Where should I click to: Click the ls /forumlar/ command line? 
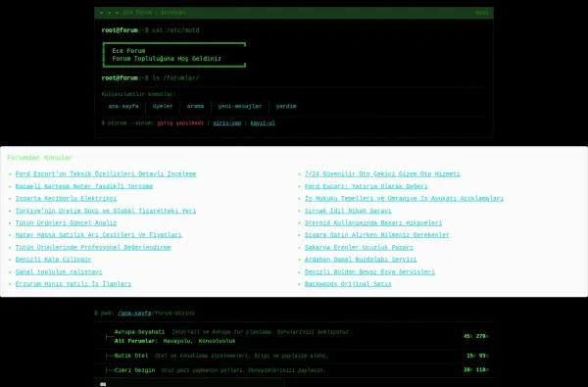tap(175, 78)
